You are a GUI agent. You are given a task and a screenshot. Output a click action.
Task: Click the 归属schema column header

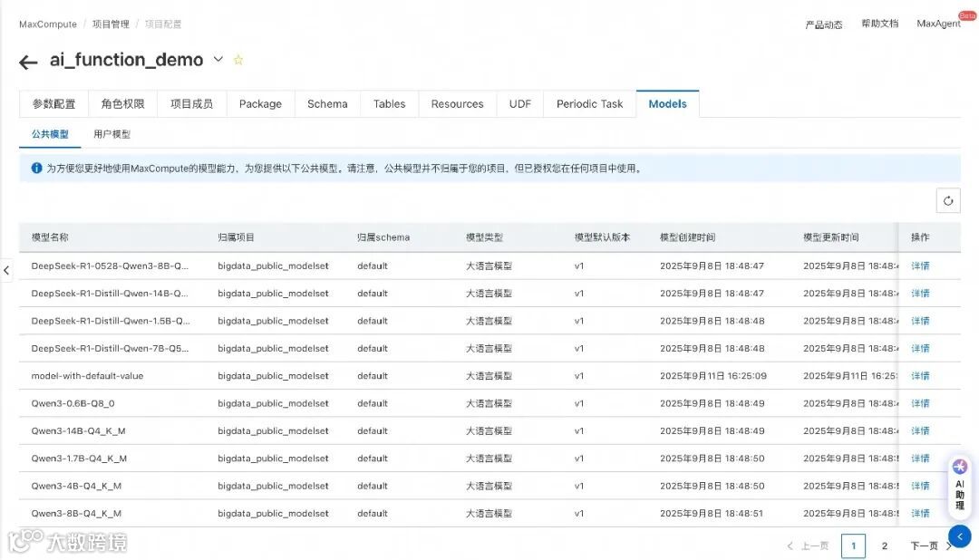coord(383,237)
